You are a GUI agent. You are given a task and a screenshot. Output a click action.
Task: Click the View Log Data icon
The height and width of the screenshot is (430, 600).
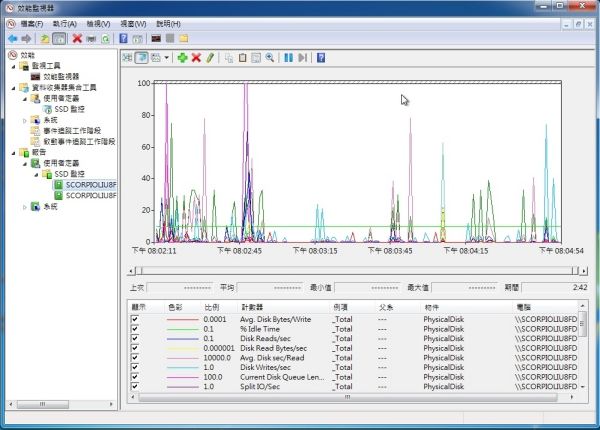(x=142, y=58)
